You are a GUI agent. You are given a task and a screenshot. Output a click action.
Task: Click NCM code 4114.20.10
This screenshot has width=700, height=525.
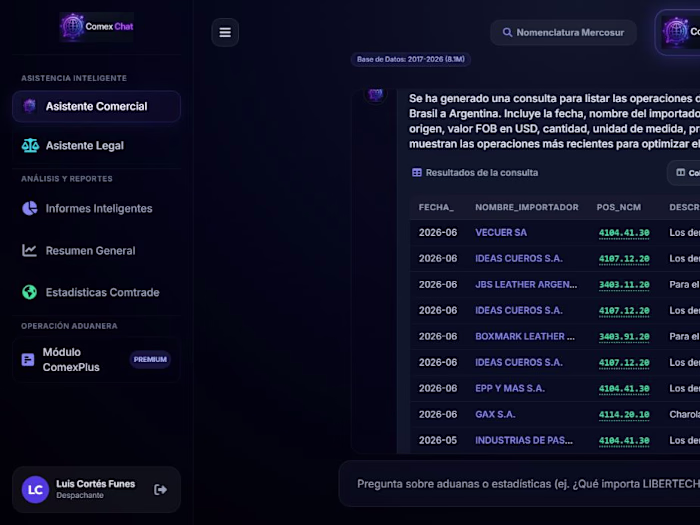(624, 415)
